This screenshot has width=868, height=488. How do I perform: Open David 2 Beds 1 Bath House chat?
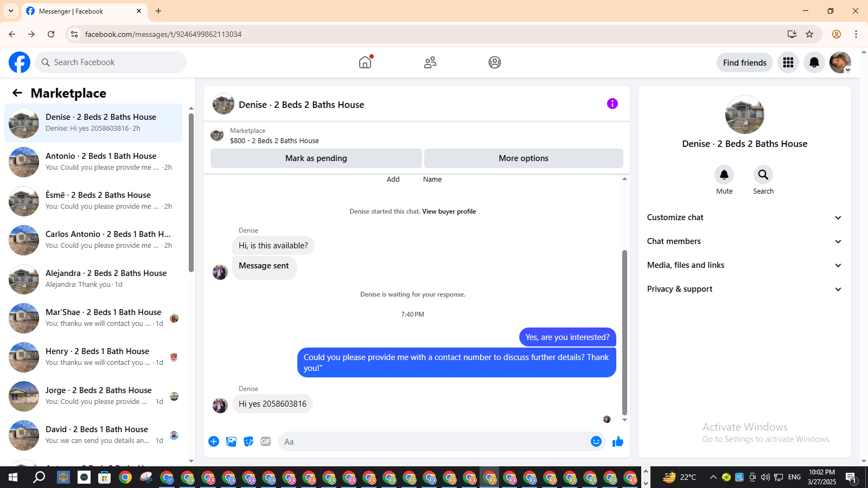[x=93, y=435]
